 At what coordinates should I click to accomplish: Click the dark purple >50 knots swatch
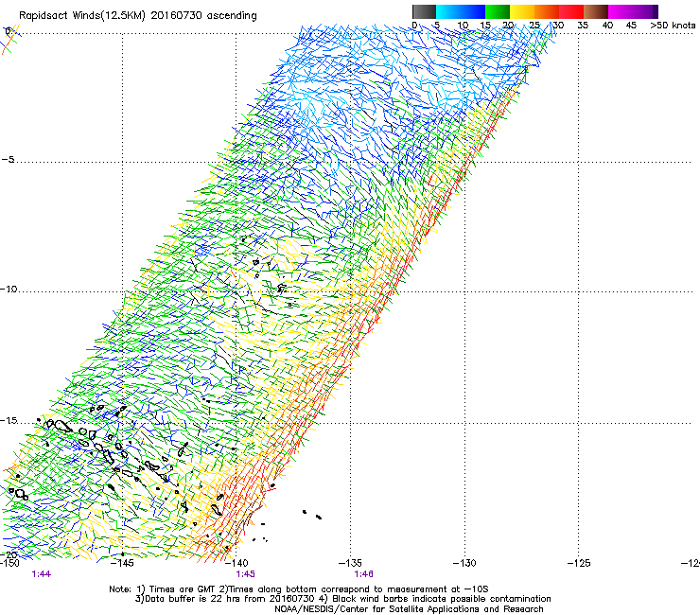click(656, 11)
